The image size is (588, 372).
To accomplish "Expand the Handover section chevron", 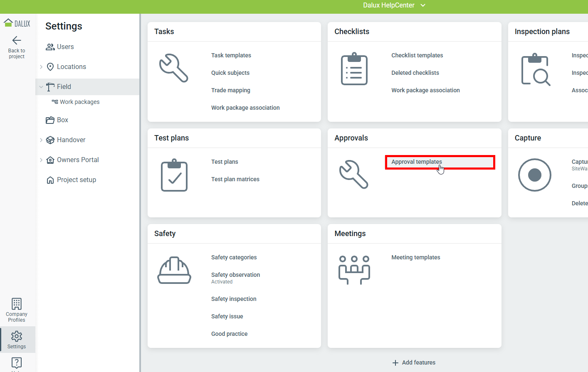I will [41, 140].
